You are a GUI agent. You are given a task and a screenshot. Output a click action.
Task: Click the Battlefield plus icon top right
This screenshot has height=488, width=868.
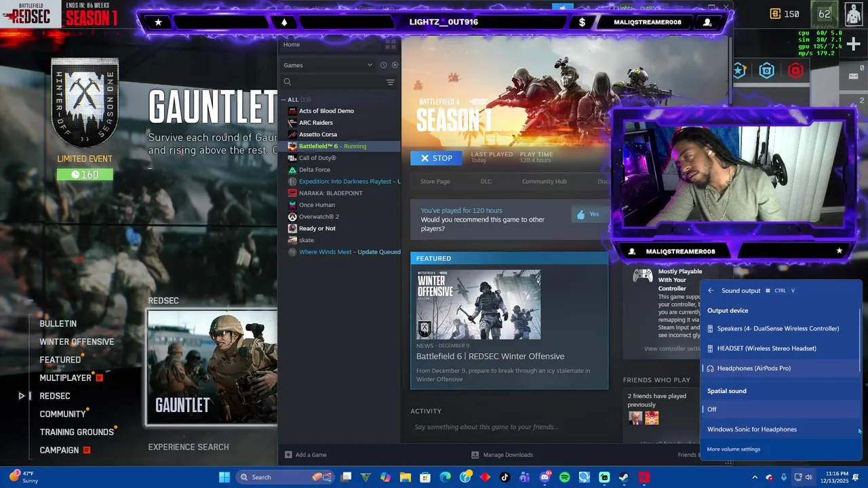853,45
